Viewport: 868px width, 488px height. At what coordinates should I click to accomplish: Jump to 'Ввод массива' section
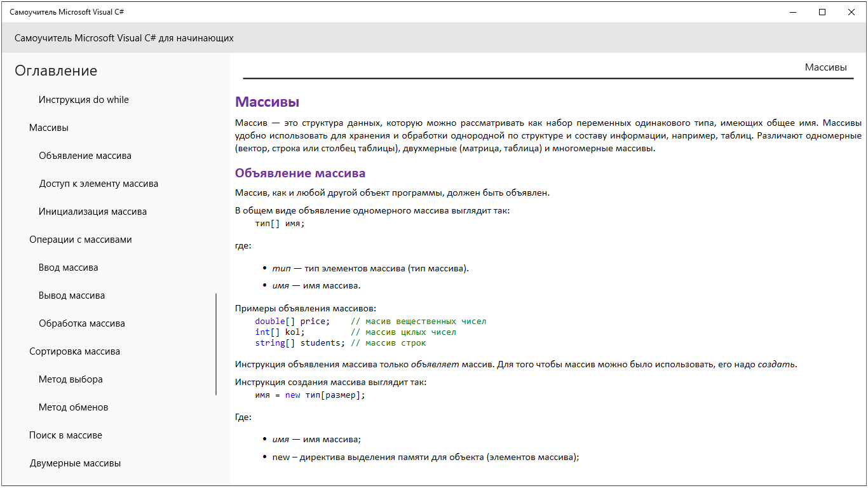(x=69, y=268)
